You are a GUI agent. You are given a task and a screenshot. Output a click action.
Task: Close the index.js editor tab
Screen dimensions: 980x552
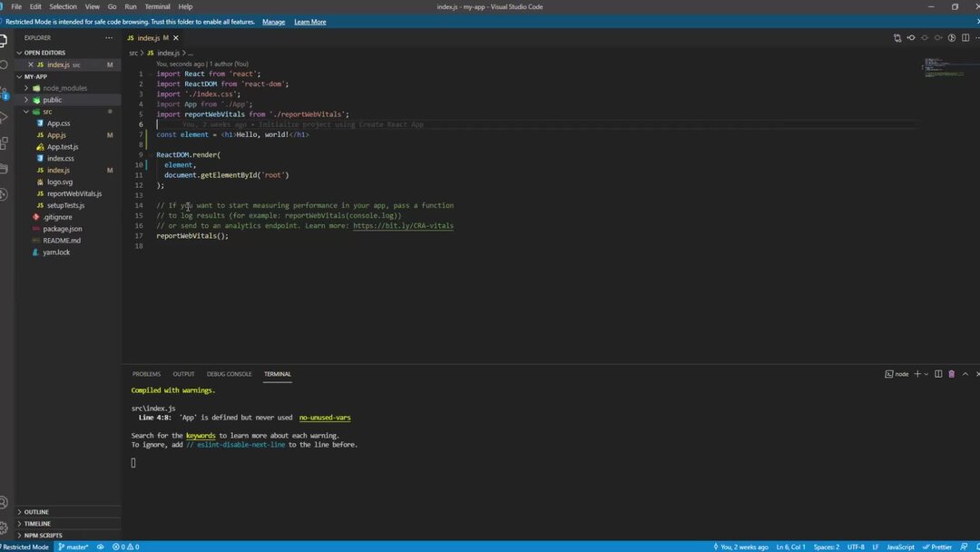point(176,38)
